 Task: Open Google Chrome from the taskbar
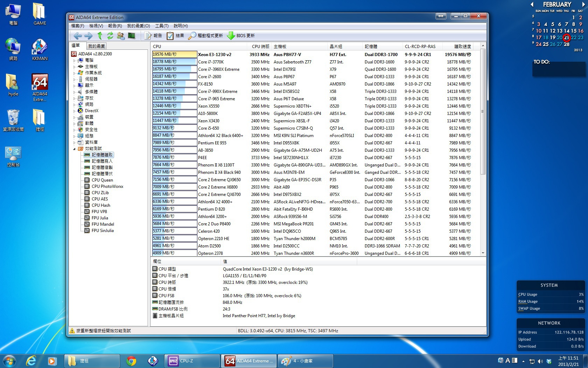tap(131, 361)
